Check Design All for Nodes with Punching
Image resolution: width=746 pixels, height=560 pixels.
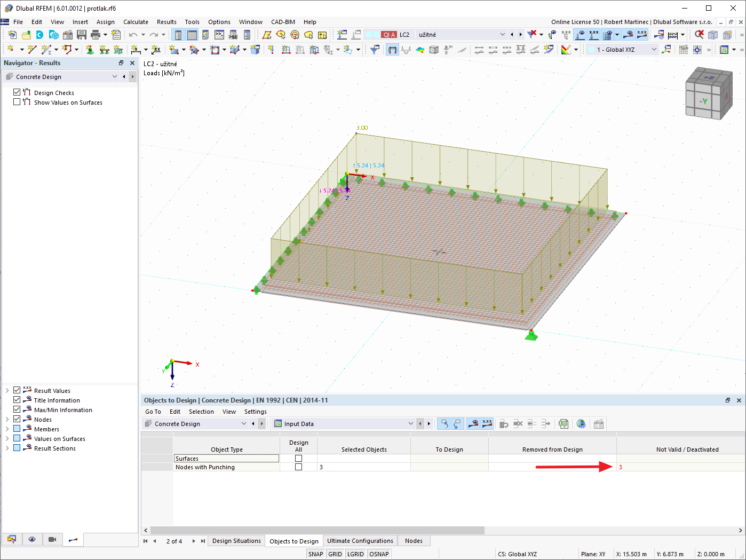click(299, 467)
